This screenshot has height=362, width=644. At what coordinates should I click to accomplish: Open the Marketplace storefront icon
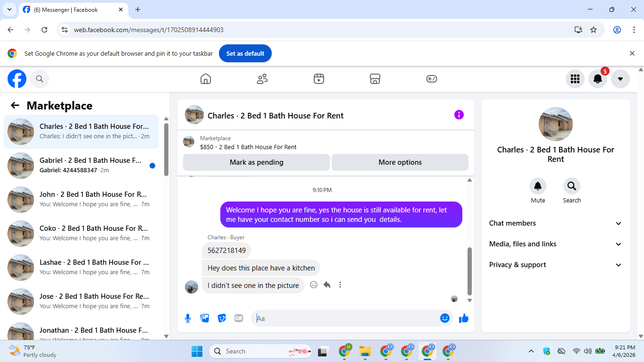coord(375,79)
